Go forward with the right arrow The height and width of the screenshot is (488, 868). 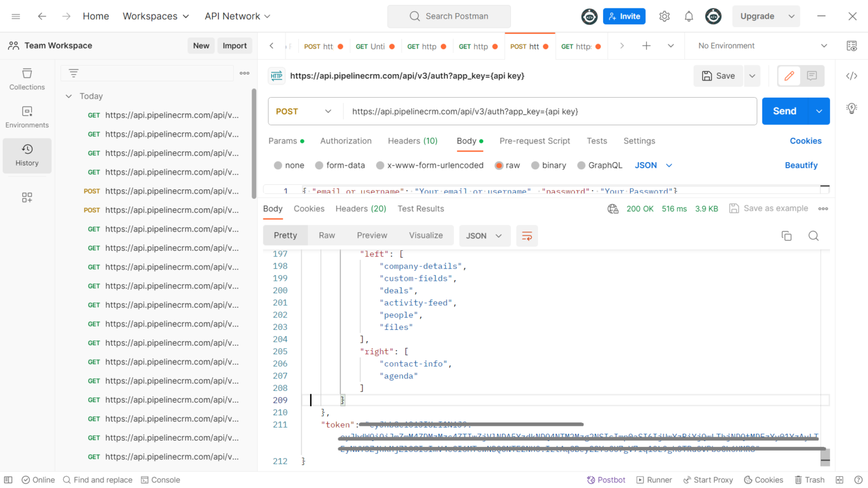pos(66,16)
